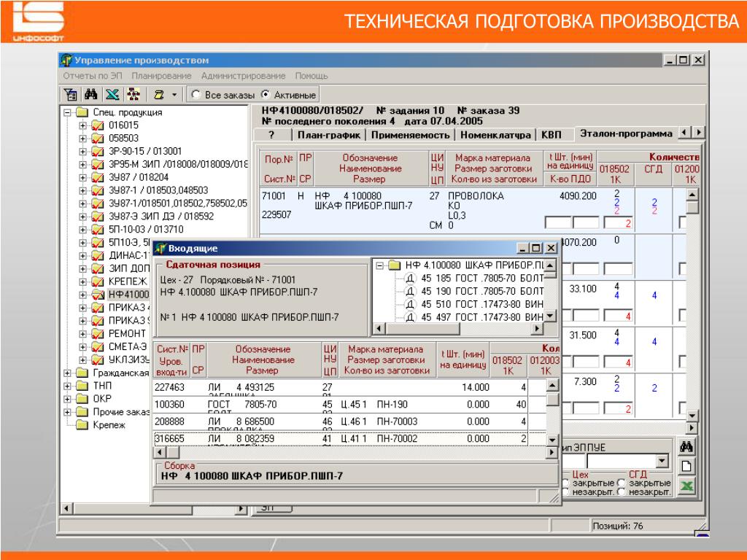Image resolution: width=747 pixels, height=560 pixels.
Task: Open the Администрирование menu
Action: point(243,76)
